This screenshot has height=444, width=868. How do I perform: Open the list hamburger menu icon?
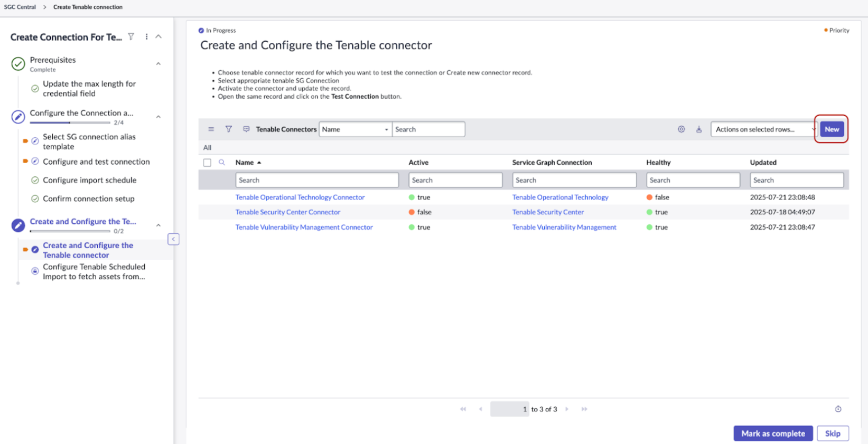click(x=211, y=129)
